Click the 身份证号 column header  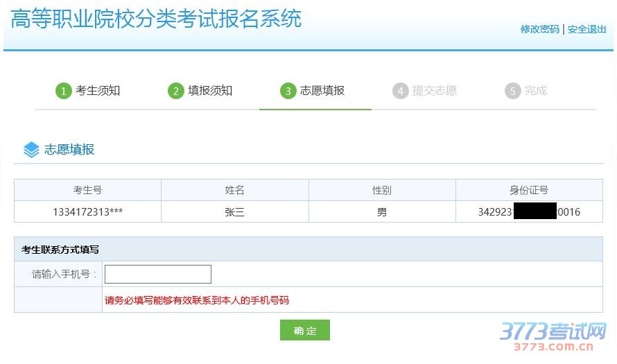(529, 190)
